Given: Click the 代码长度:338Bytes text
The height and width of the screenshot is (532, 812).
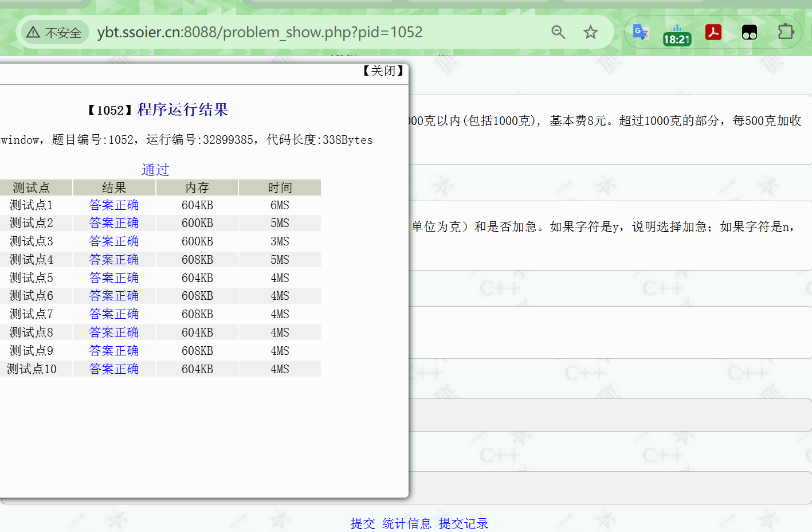Looking at the screenshot, I should (x=320, y=140).
